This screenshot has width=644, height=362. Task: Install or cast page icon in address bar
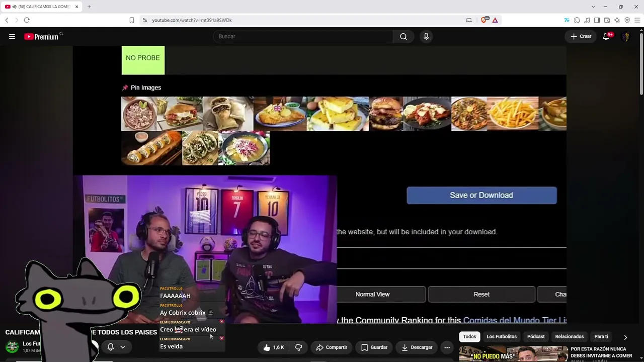[469, 20]
